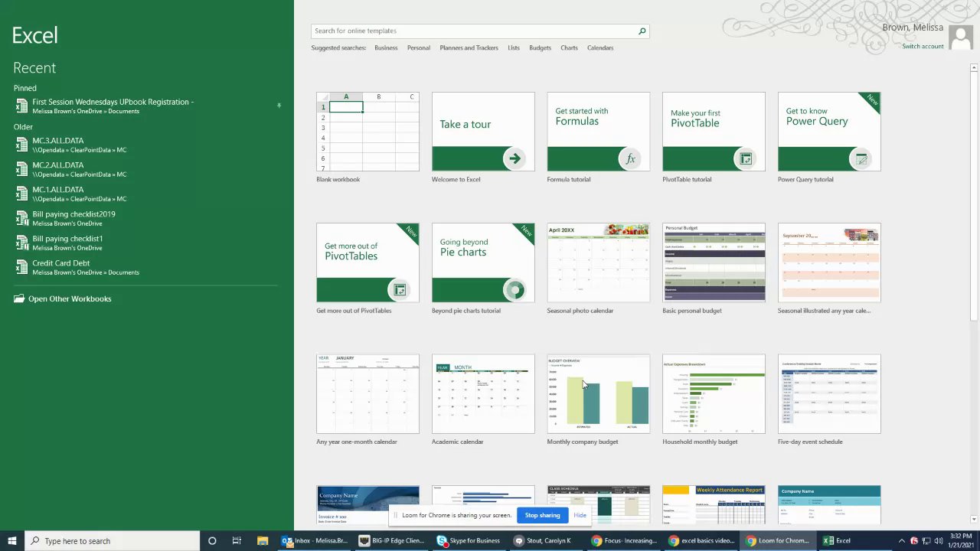The width and height of the screenshot is (980, 551).
Task: Click Stop sharing in Loom bar
Action: click(x=542, y=515)
